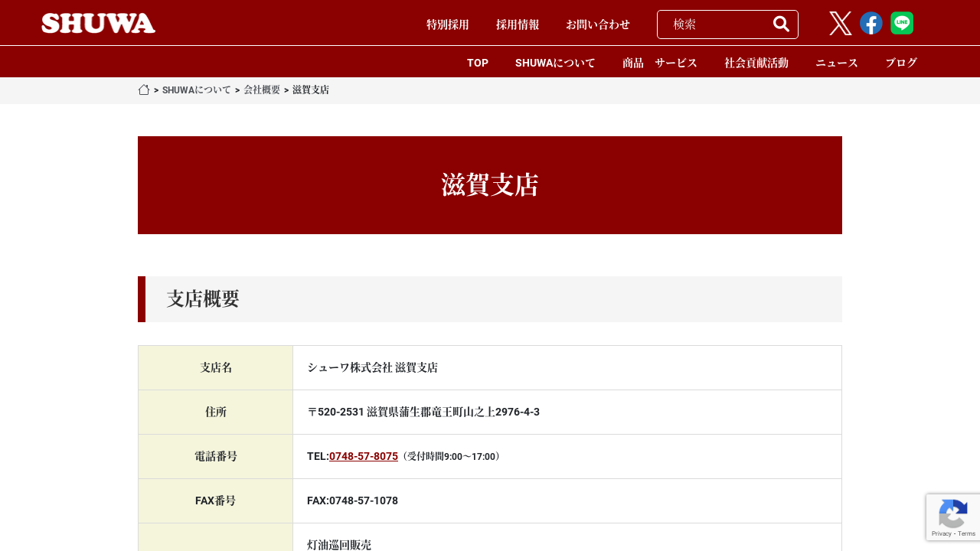Open the SHUWAについて menu item
980x551 pixels.
[555, 63]
